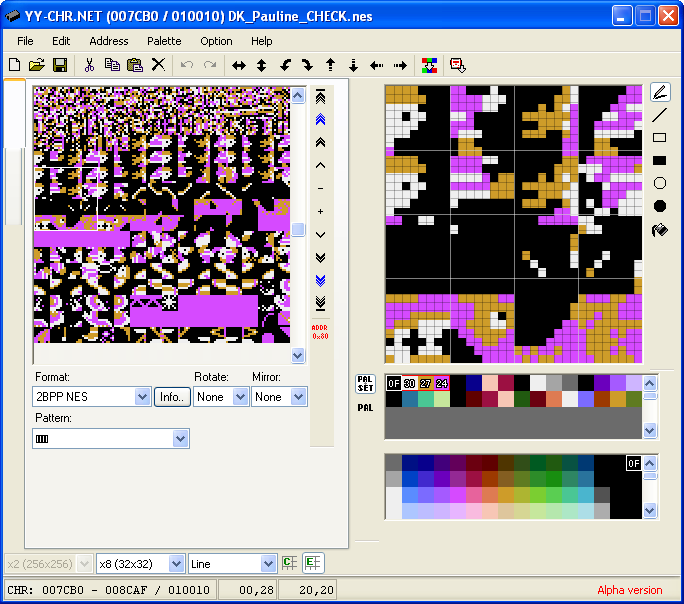Screen dimensions: 684x604
Task: Select the hollow Rectangle tool
Action: (660, 138)
